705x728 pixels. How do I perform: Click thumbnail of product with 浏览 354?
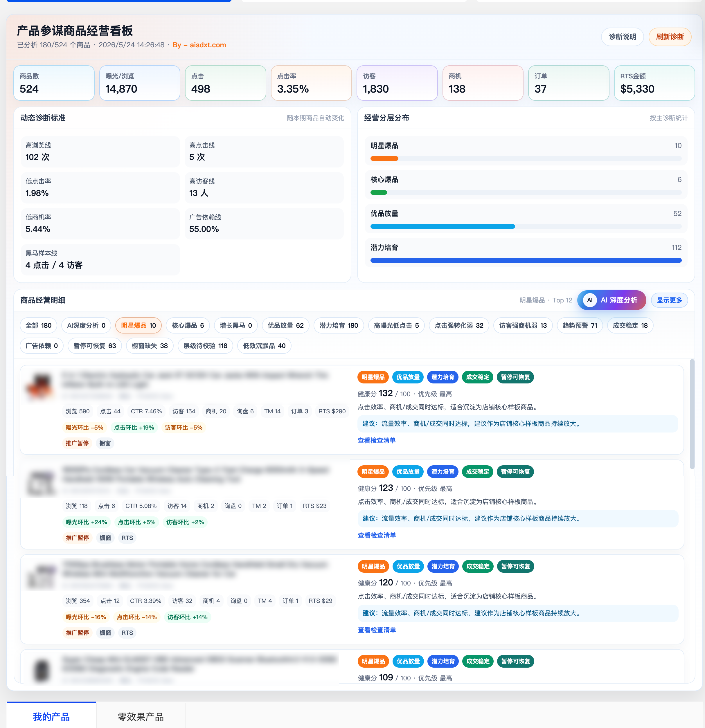[x=42, y=577]
